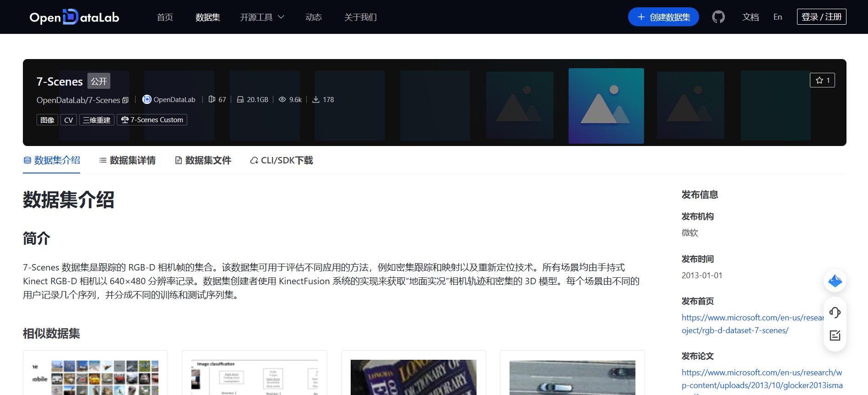
Task: Open CLI/SDK下载 tab
Action: (282, 160)
